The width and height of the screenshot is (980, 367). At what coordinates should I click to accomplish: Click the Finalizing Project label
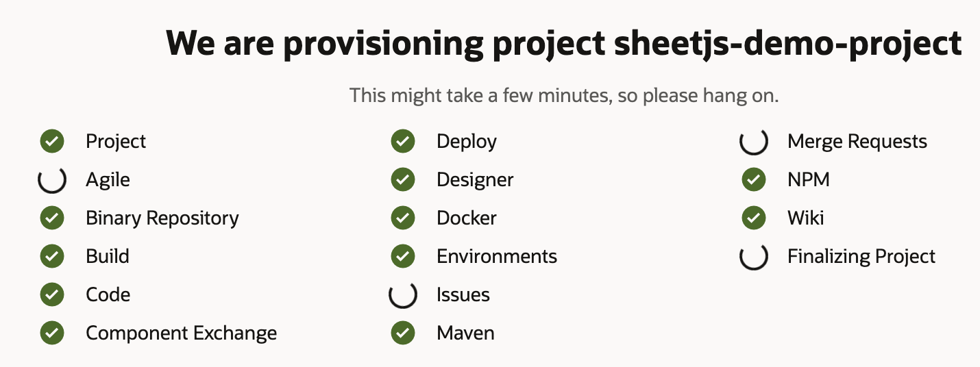coord(861,257)
